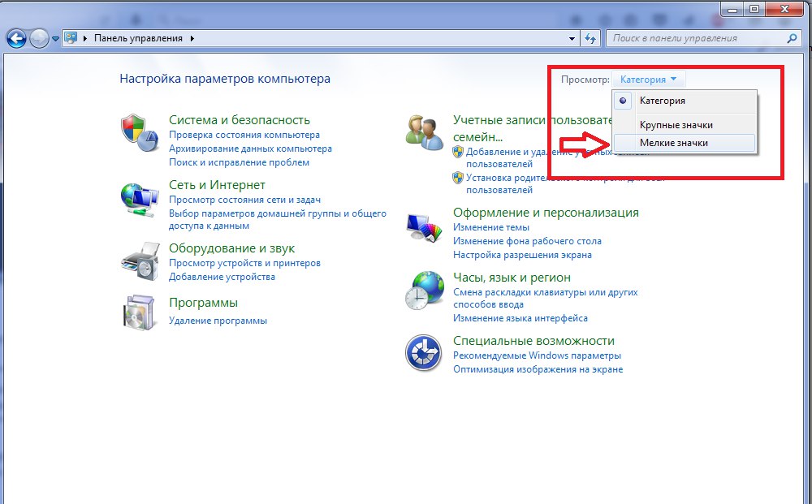This screenshot has width=812, height=504.
Task: Click the Programs disc box icon
Action: 138,311
